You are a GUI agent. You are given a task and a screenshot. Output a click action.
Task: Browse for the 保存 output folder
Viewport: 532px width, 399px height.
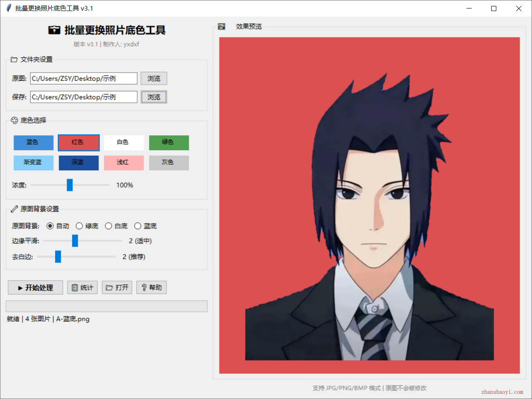154,97
